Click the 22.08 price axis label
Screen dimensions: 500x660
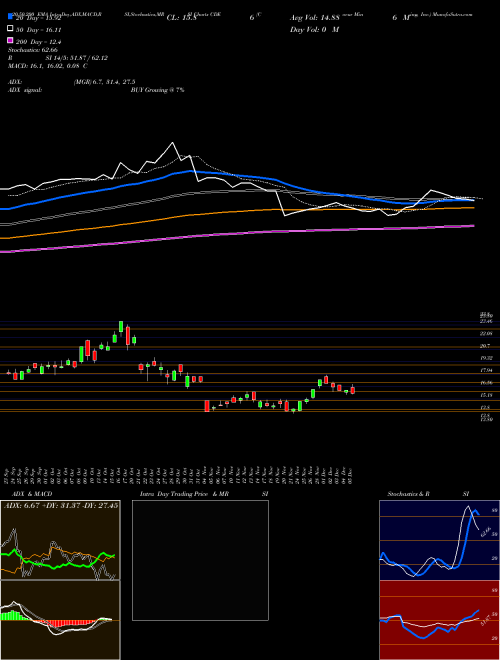point(487,333)
